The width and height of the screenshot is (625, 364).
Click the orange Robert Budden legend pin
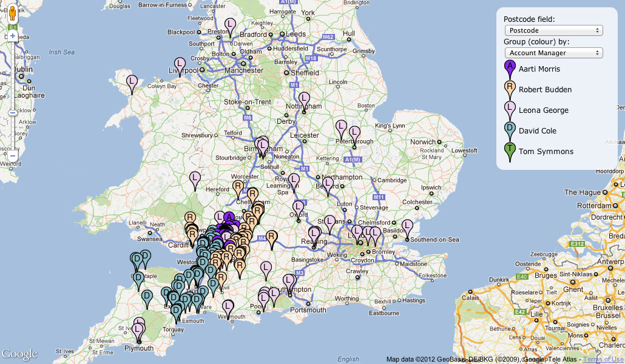pyautogui.click(x=510, y=89)
